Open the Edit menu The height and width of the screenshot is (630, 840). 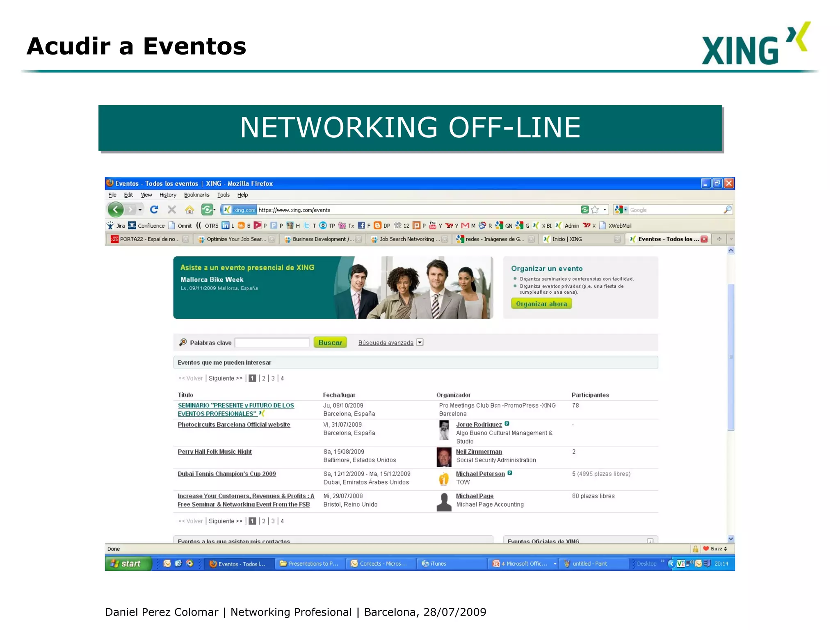point(128,195)
